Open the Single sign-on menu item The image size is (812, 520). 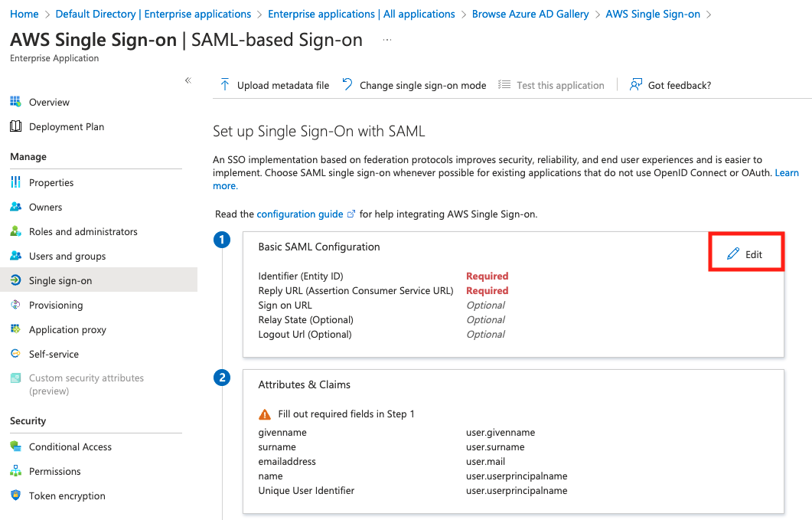coord(60,280)
